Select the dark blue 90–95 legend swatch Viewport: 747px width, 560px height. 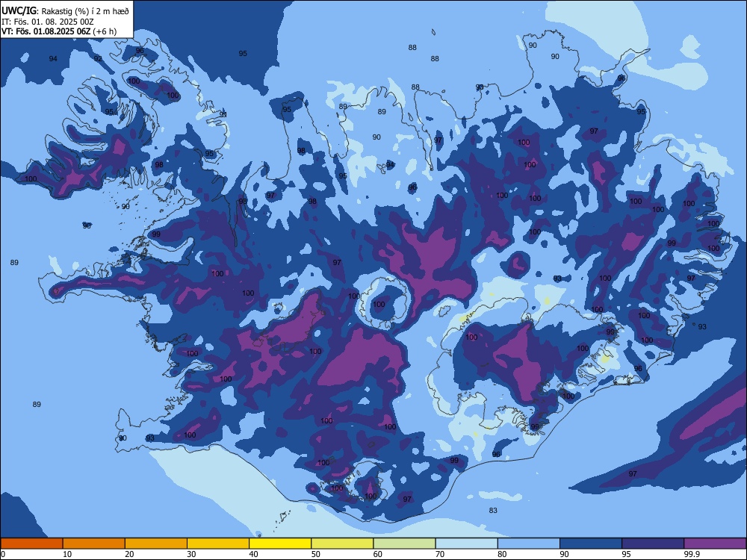tap(591, 544)
